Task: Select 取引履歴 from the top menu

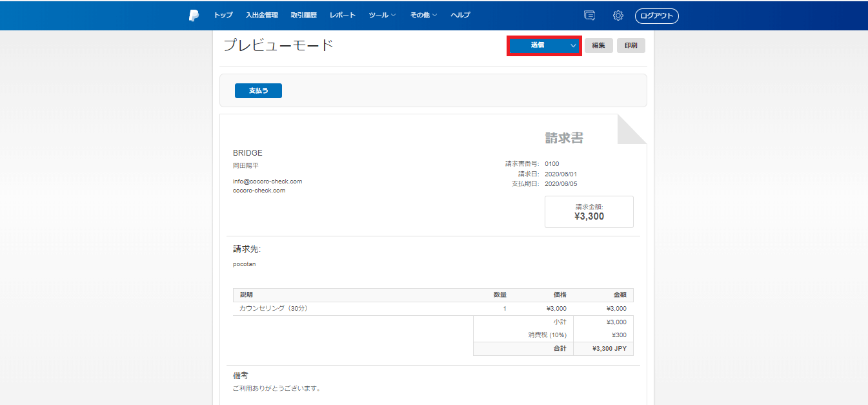Action: point(303,16)
